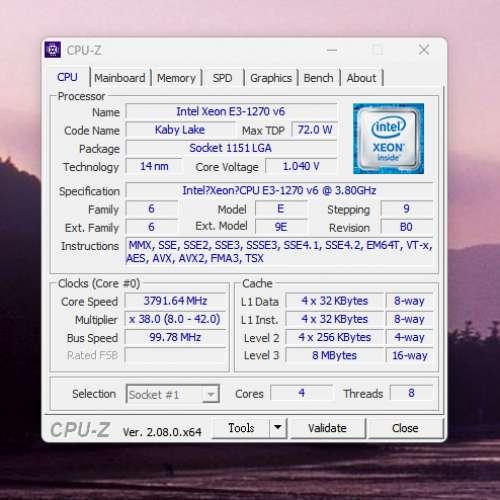Screen dimensions: 500x500
Task: Open the Memory tab
Action: coord(176,78)
